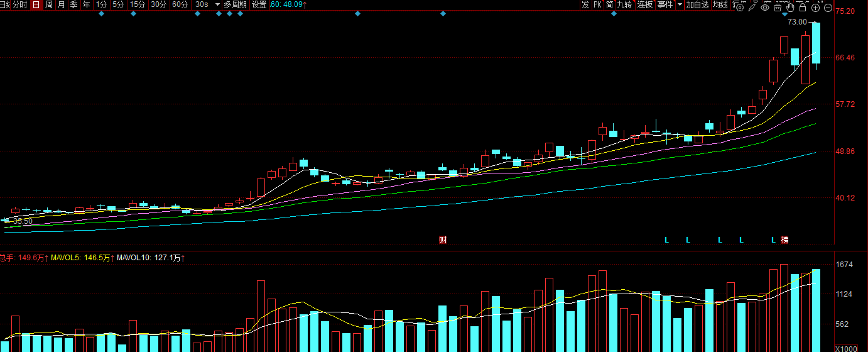Click the 财 financial report marker
Viewport: 868px width, 352px height.
point(443,239)
